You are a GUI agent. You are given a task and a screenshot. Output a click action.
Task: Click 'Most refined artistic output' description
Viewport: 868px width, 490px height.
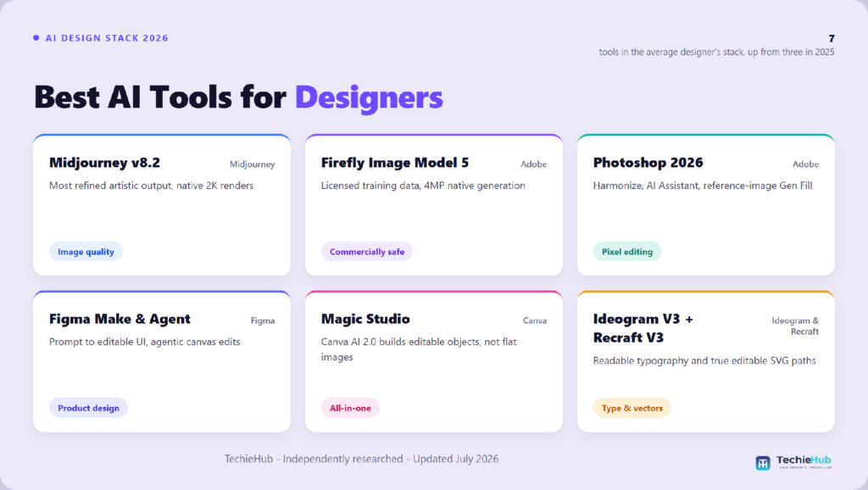click(x=151, y=186)
